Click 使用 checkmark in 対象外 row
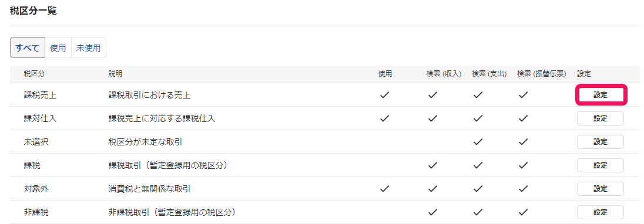 click(384, 189)
